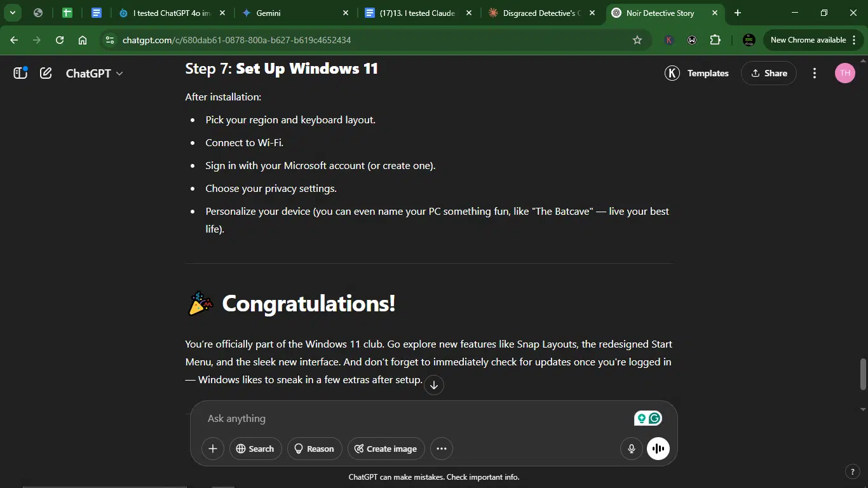Click 'Pick your region and keyboard layout.'

click(290, 119)
